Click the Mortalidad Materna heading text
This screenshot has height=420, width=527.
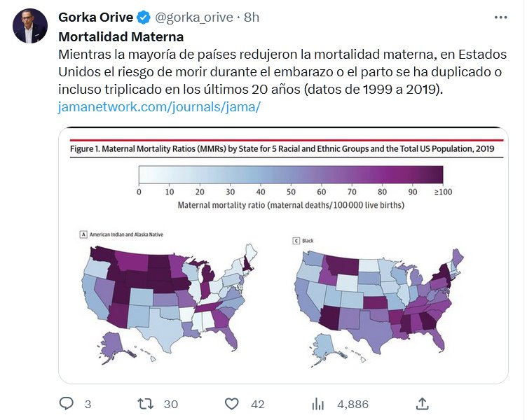click(121, 36)
